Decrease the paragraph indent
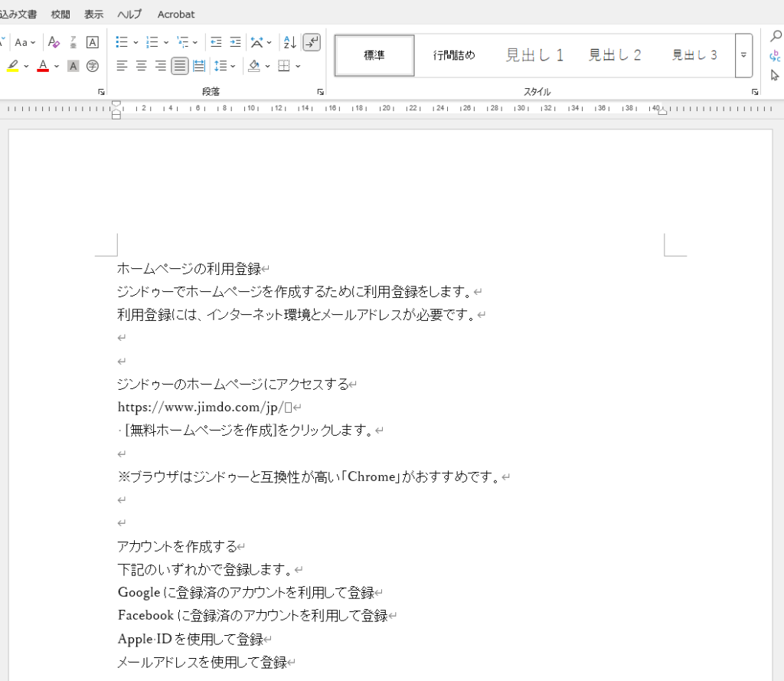 (216, 42)
